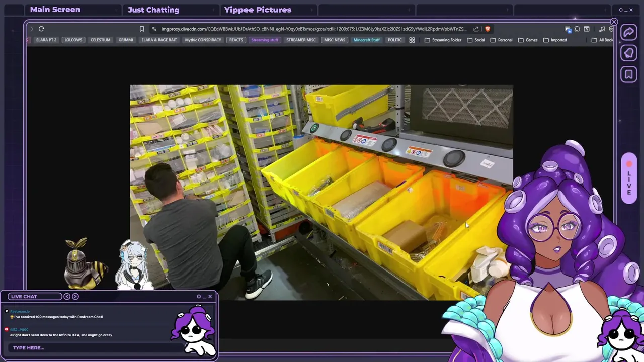Viewport: 644px width, 362px height.
Task: Open the Minecraft Stuff bookmark
Action: point(367,40)
